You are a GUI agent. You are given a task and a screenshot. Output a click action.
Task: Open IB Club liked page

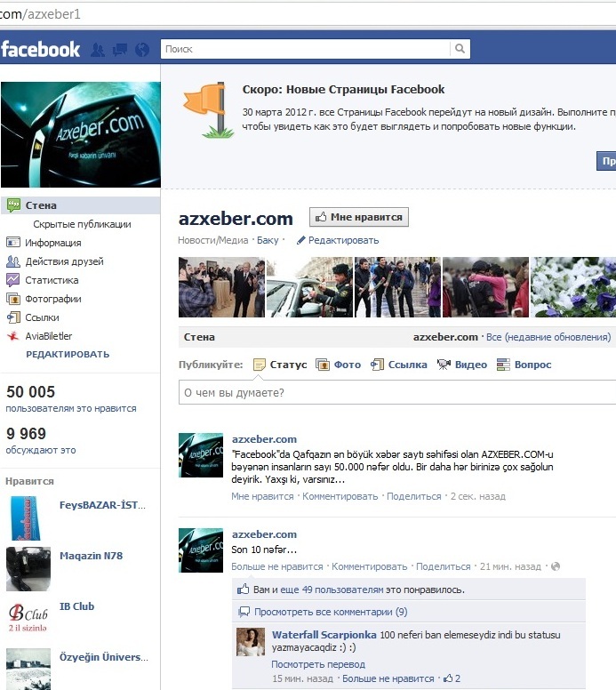pos(77,606)
